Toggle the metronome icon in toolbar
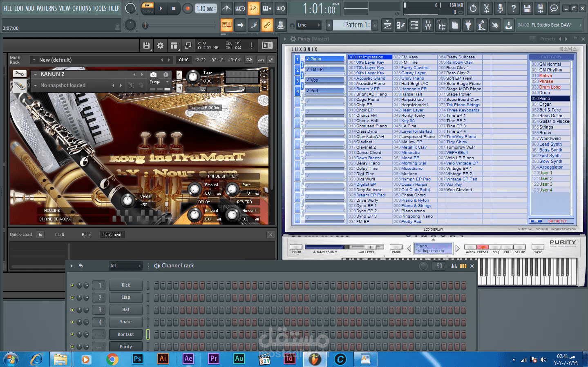588x367 pixels. [x=227, y=8]
